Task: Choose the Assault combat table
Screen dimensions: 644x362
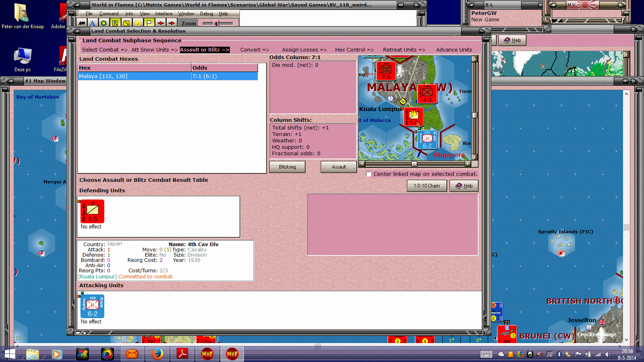Action: pyautogui.click(x=339, y=167)
